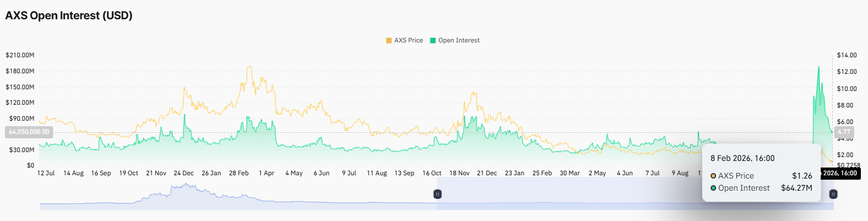Click the $30.00M left axis label
Image resolution: width=868 pixels, height=221 pixels.
tap(21, 150)
